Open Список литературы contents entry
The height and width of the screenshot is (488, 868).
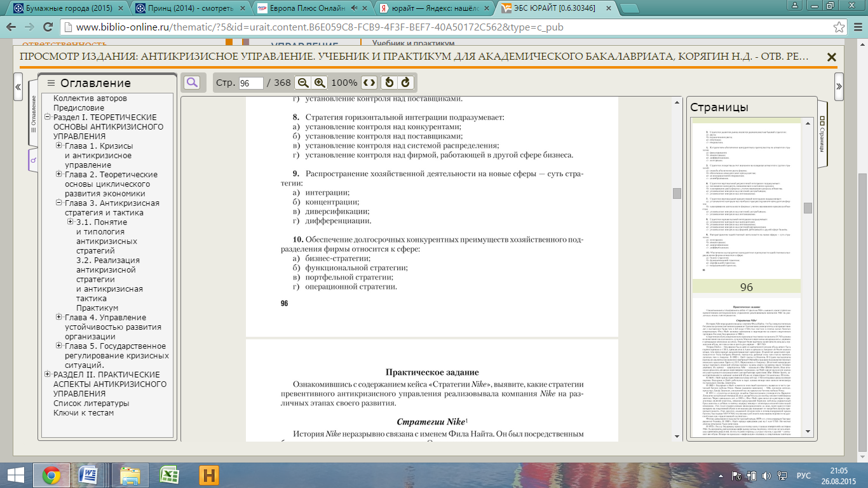point(91,403)
